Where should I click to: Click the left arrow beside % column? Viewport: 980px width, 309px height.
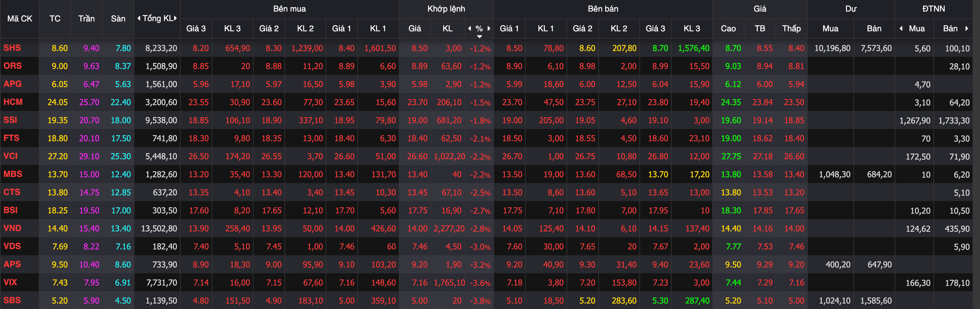[470, 28]
